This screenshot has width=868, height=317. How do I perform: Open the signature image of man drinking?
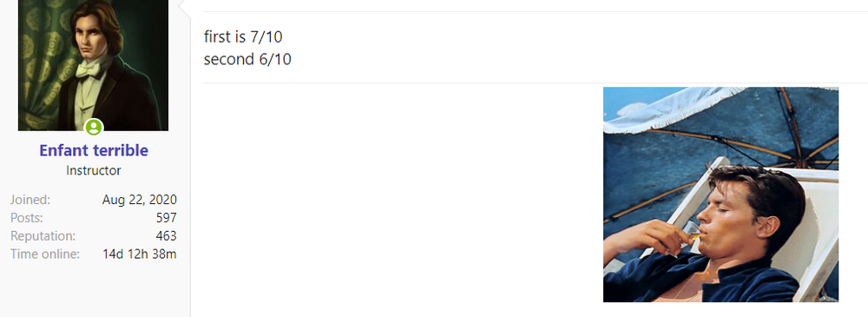pos(720,195)
